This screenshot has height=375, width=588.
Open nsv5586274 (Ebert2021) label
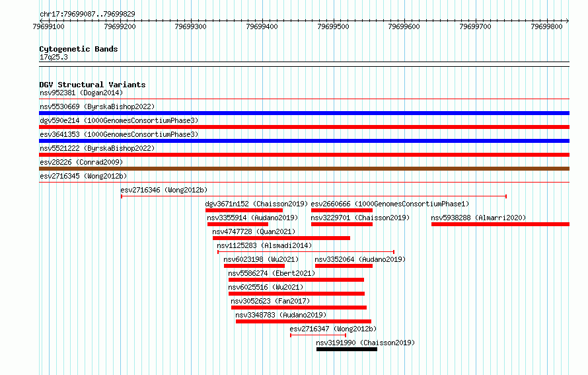click(272, 273)
